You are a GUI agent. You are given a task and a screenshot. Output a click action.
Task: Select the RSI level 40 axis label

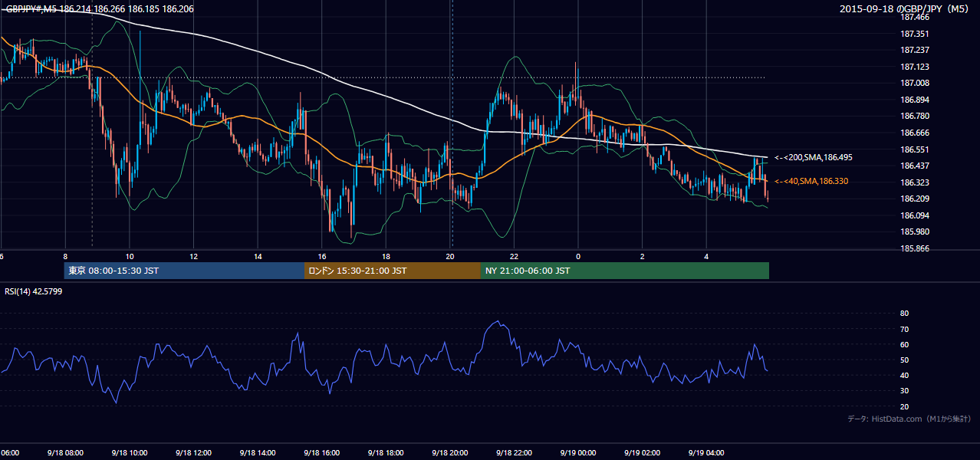point(904,375)
